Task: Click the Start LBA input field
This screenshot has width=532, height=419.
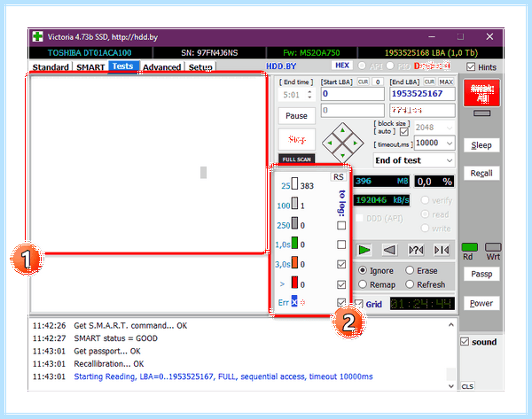Action: click(x=353, y=94)
